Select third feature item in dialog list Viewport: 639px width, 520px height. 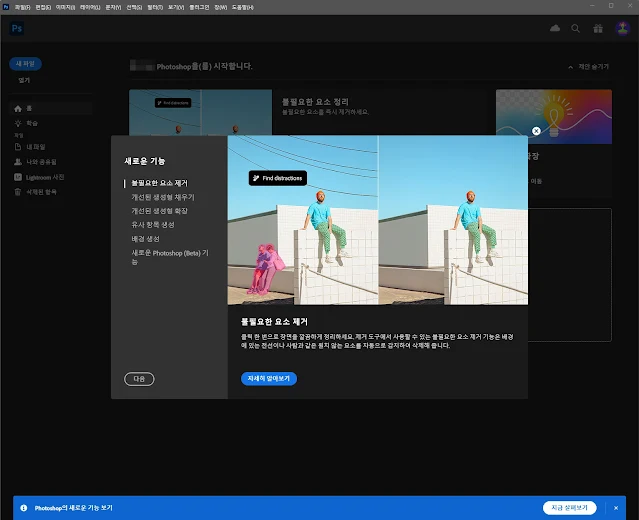tap(159, 211)
